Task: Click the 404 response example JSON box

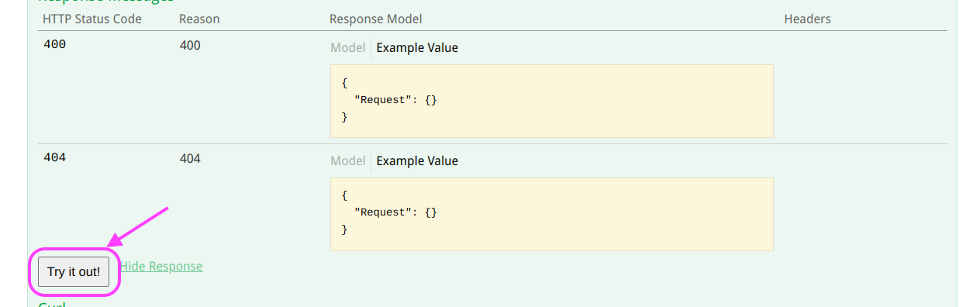Action: 552,214
